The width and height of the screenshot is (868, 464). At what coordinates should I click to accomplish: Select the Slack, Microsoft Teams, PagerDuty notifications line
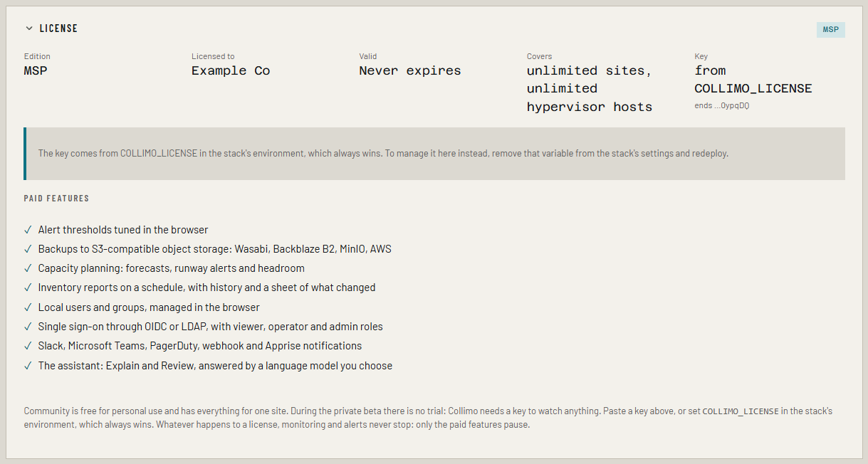[x=200, y=346]
